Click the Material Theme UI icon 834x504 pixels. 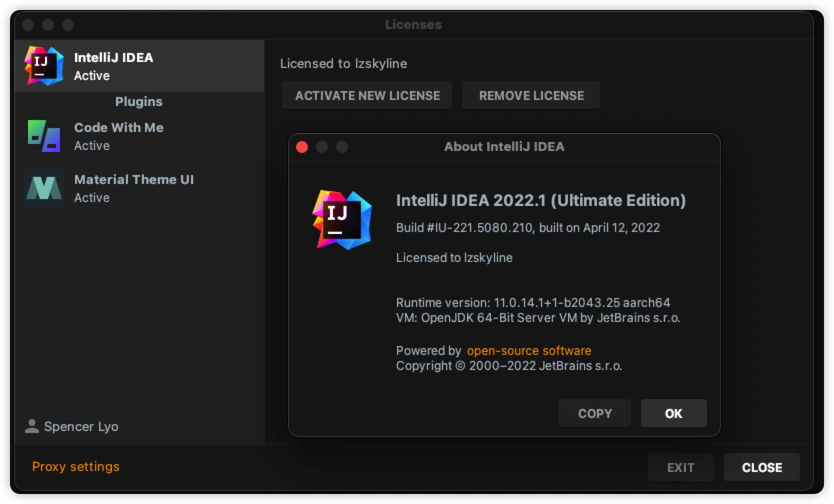coord(44,188)
